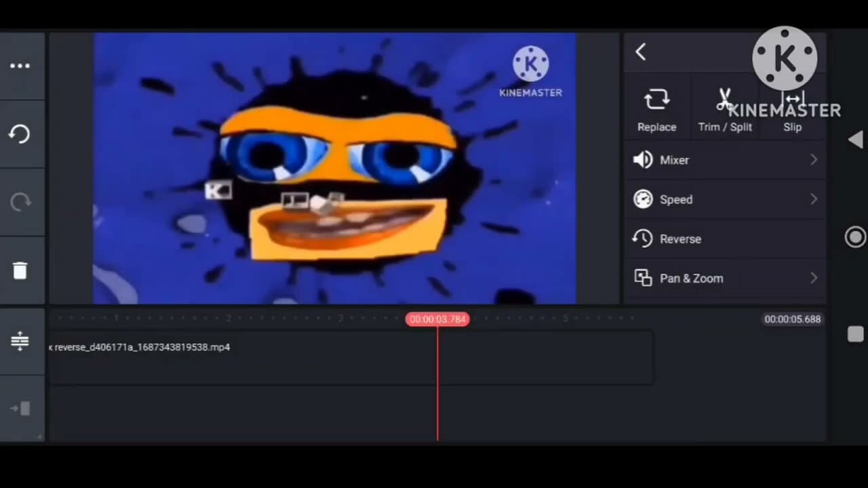Click the 00:00:03.784 playhead time marker
Screen dimensions: 868x488
[x=437, y=319]
